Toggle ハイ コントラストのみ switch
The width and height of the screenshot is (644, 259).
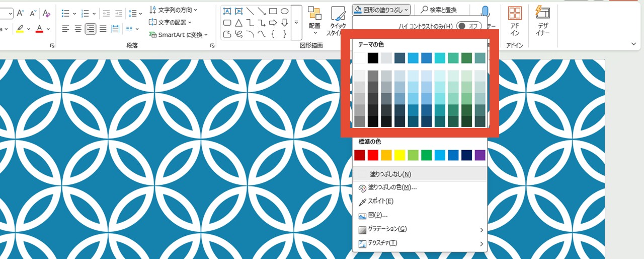468,26
